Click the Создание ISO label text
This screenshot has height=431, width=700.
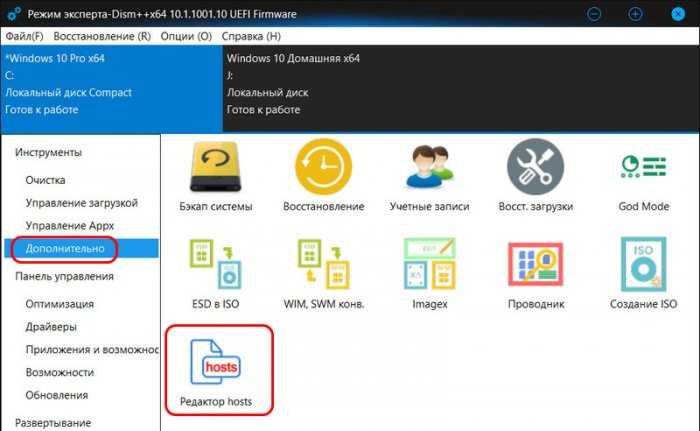click(x=643, y=304)
